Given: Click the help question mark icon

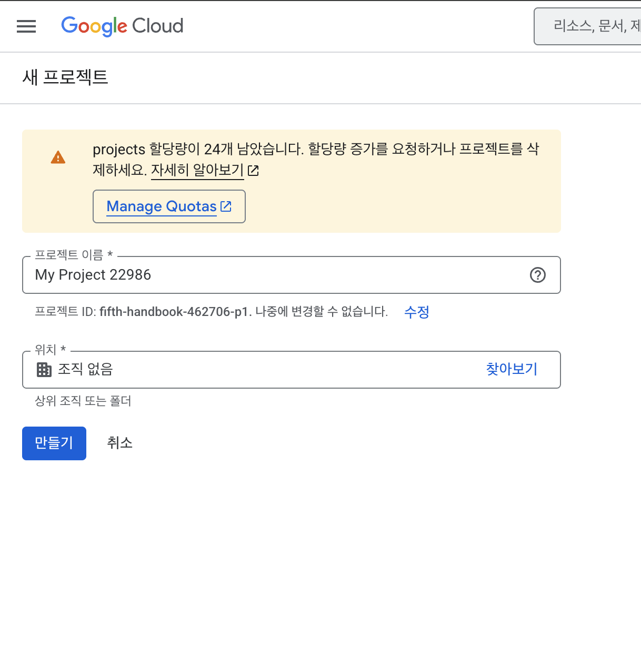Looking at the screenshot, I should (537, 275).
